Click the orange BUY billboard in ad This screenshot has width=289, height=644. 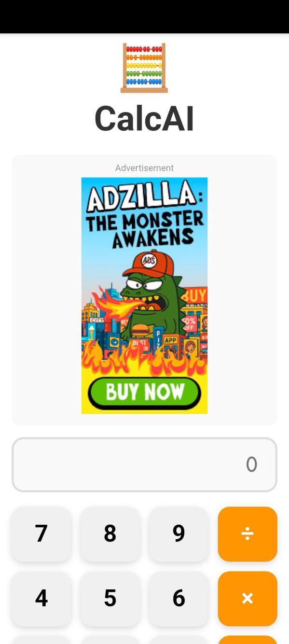coord(194,295)
